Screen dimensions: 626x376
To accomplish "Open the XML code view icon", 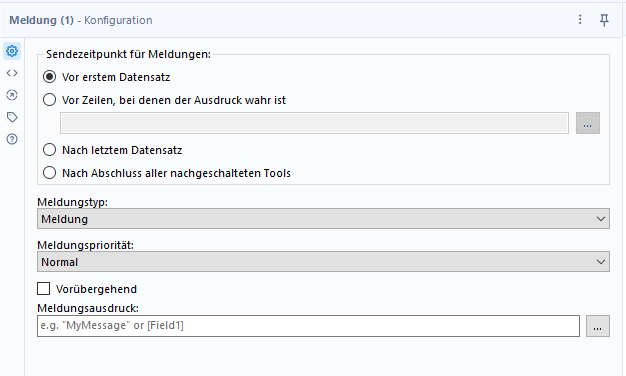I will 12,73.
